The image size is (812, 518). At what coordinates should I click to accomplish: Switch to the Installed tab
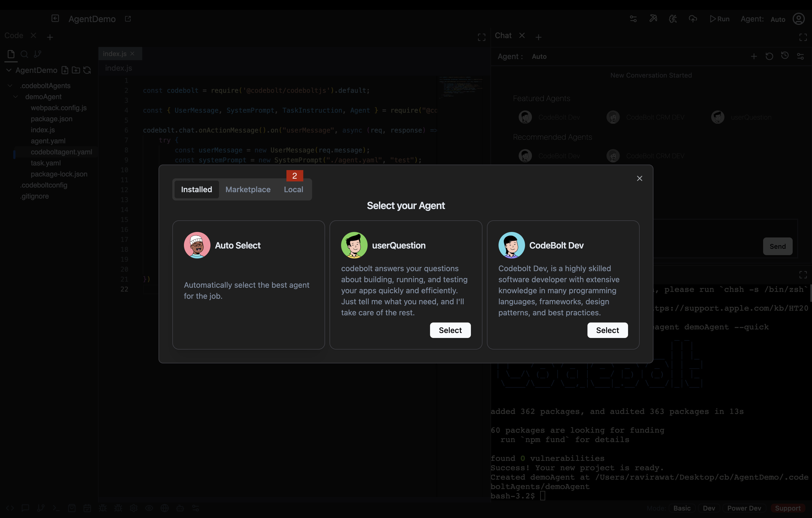pyautogui.click(x=197, y=189)
